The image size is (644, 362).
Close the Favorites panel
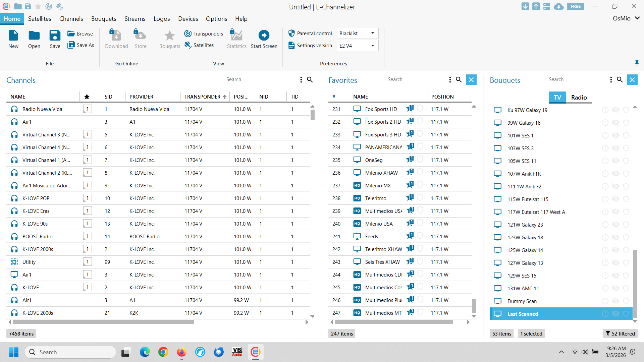point(471,80)
